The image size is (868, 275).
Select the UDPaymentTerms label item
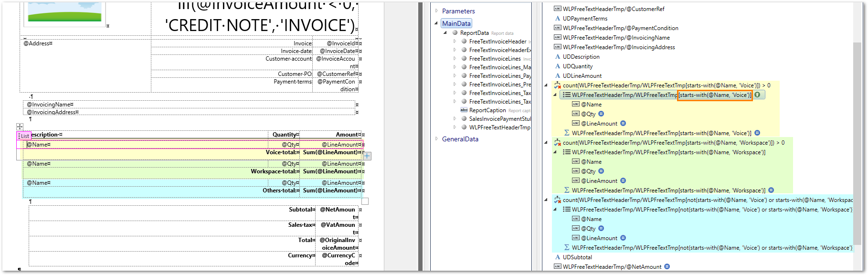point(585,18)
